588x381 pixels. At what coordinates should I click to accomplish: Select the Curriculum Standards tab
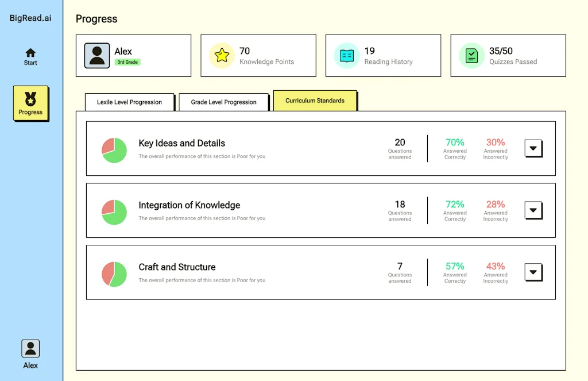tap(315, 101)
